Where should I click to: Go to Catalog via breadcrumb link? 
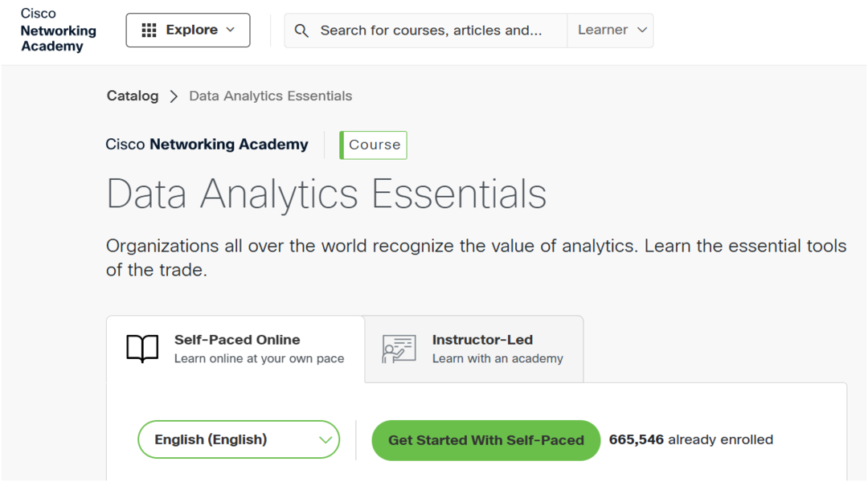coord(133,96)
